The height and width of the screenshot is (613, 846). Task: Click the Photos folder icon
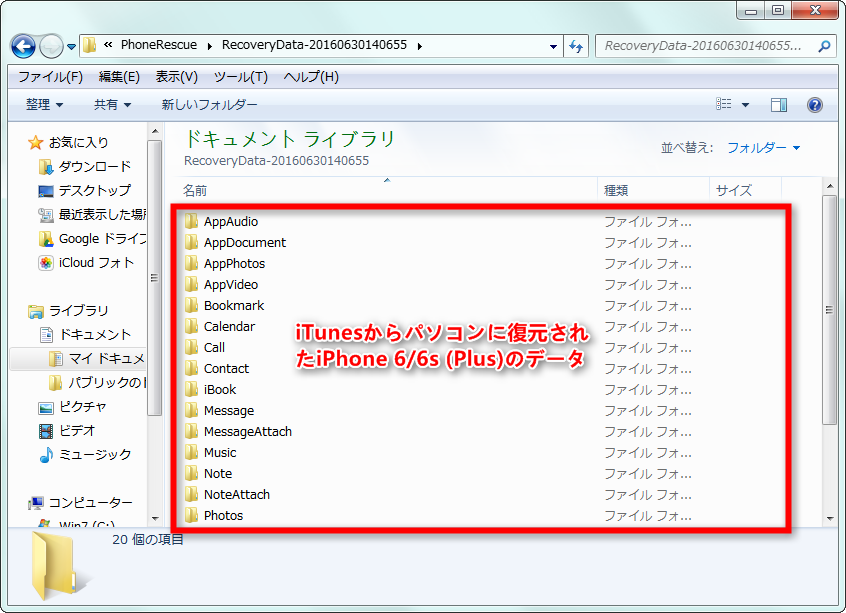pyautogui.click(x=192, y=516)
